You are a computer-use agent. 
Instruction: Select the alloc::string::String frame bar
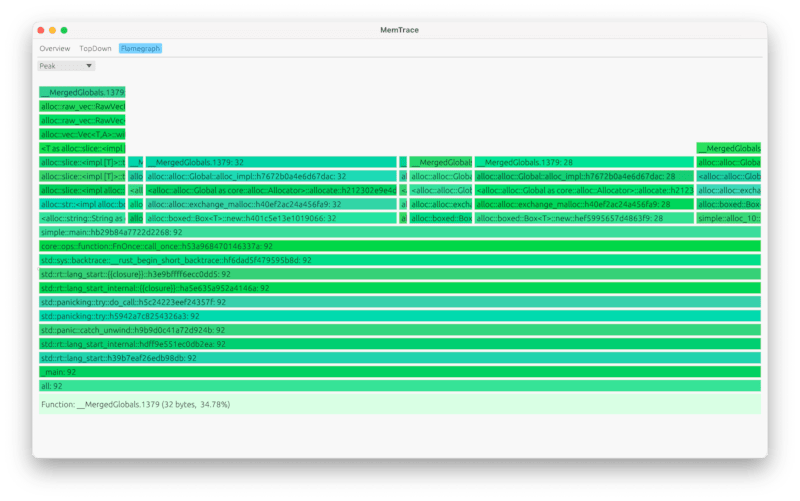[82, 217]
